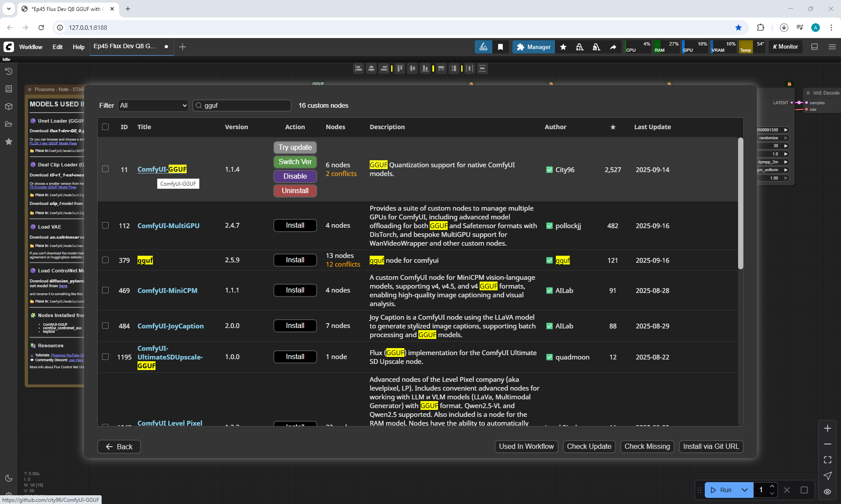Click Uninstall for ComfyUI-GGUF
841x504 pixels.
coord(295,191)
